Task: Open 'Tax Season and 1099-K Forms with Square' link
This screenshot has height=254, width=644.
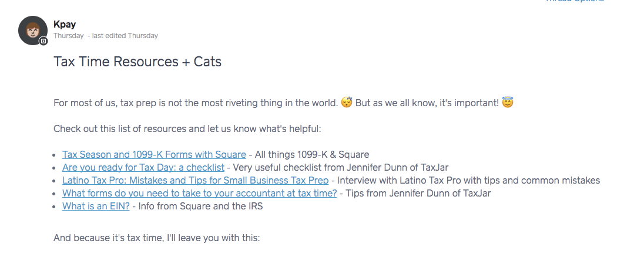Action: [154, 155]
